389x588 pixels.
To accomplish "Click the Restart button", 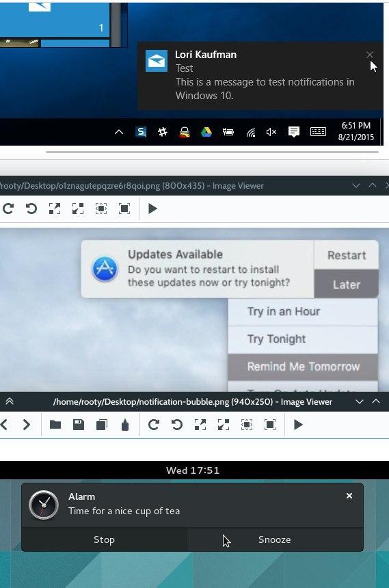I will [347, 255].
